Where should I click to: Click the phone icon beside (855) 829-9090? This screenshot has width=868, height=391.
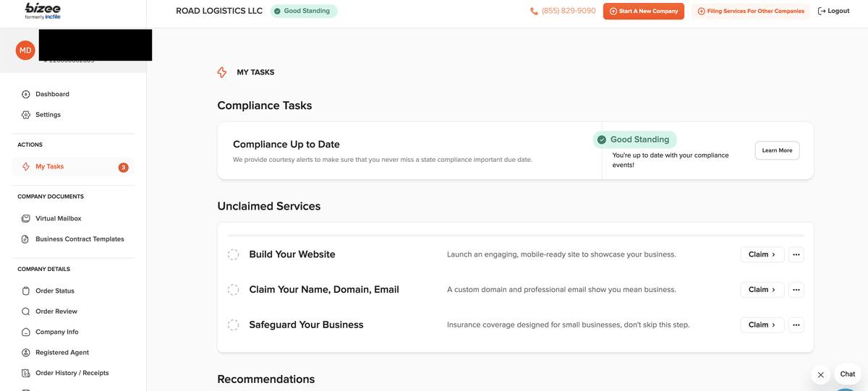point(534,11)
